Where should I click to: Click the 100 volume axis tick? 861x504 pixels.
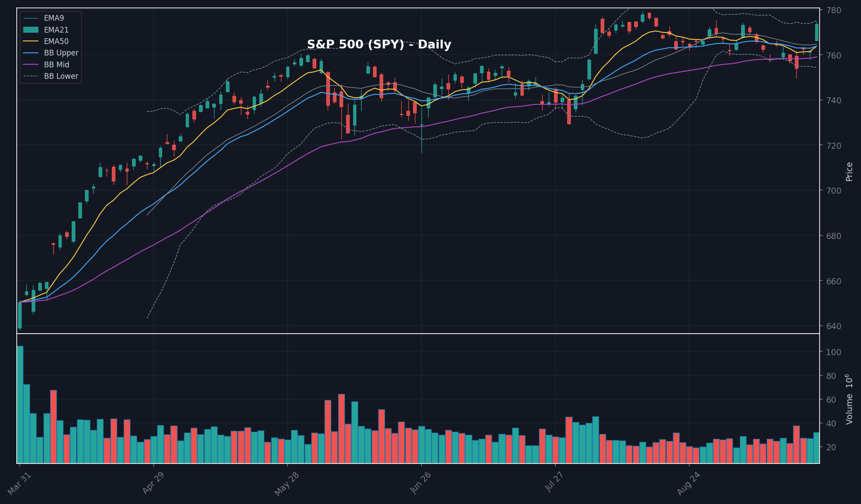point(834,352)
